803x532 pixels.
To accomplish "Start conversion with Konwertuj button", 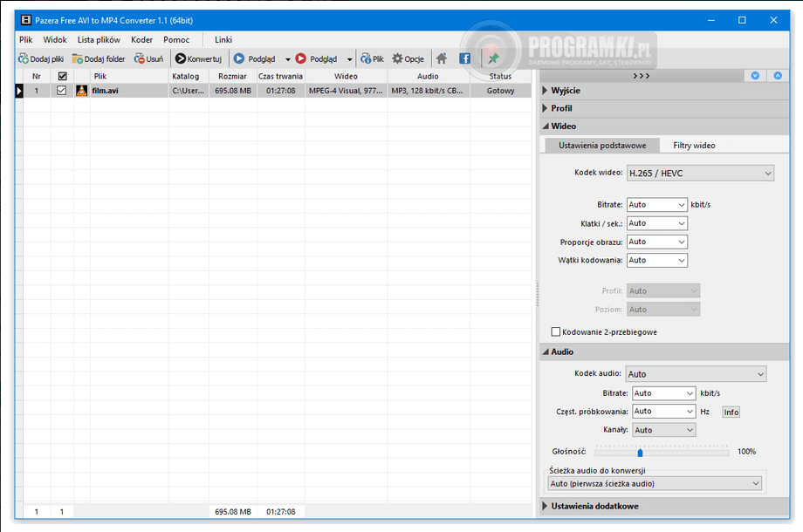I will click(198, 58).
